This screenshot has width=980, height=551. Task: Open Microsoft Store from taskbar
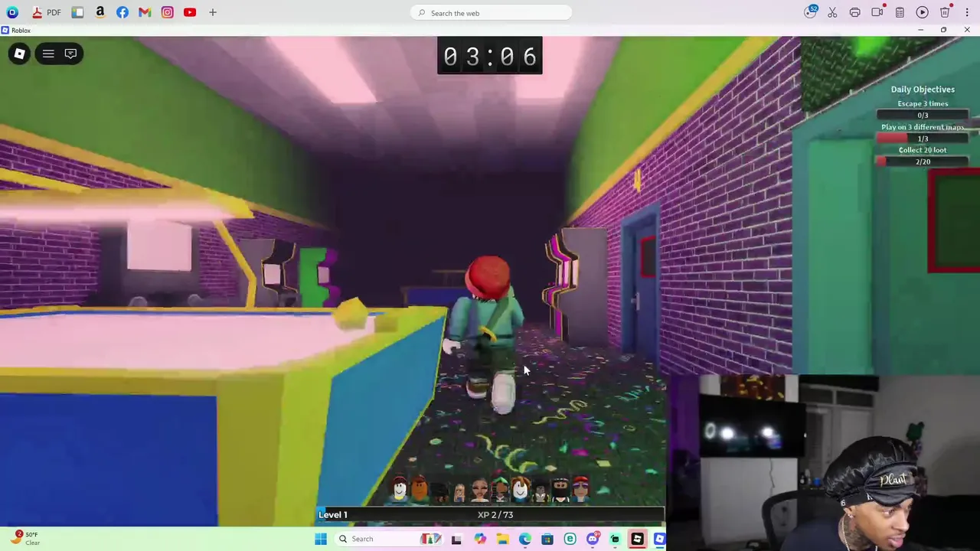[x=547, y=539]
